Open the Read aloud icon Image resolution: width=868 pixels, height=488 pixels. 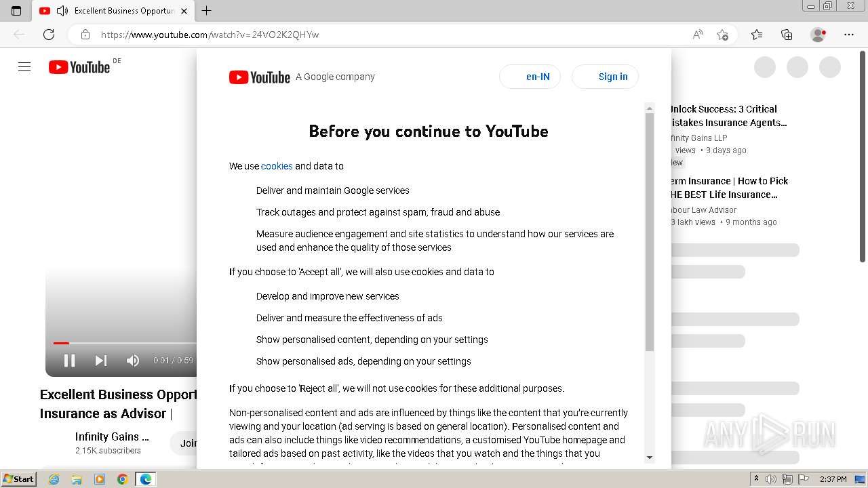pyautogui.click(x=698, y=35)
